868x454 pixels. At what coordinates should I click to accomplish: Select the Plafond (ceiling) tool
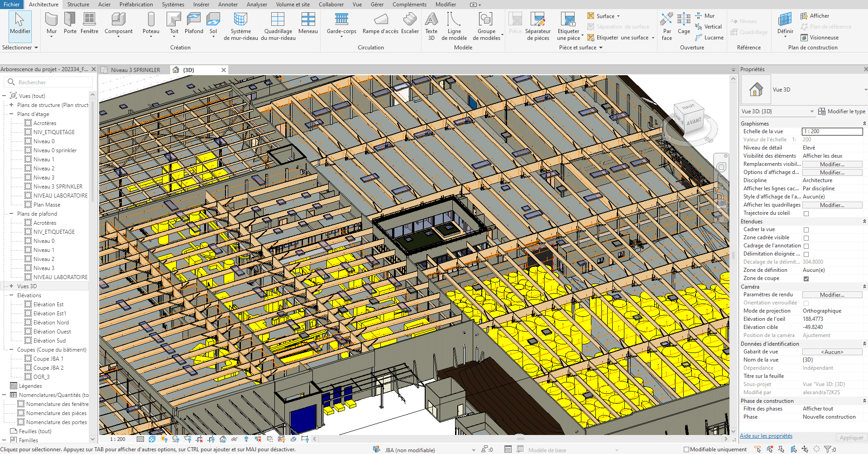click(x=194, y=24)
